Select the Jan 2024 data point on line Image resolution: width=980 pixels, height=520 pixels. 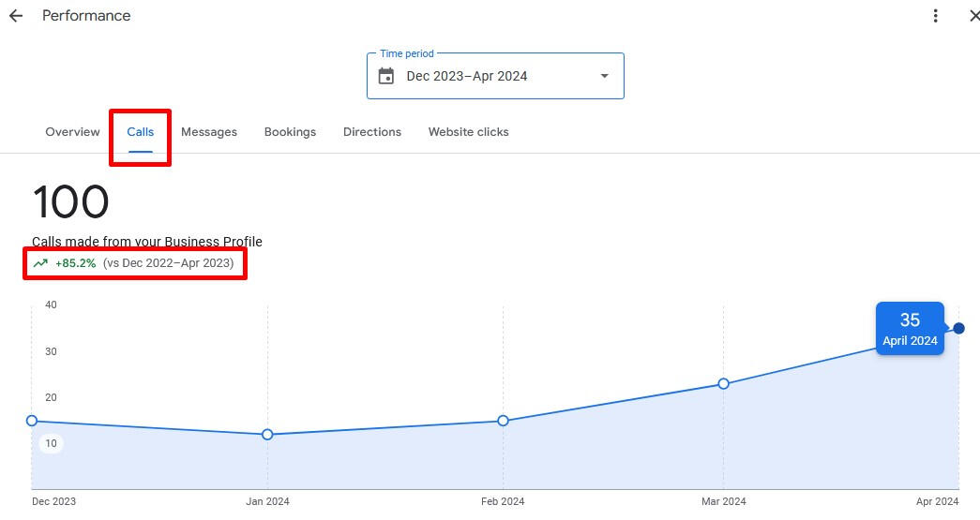click(267, 435)
